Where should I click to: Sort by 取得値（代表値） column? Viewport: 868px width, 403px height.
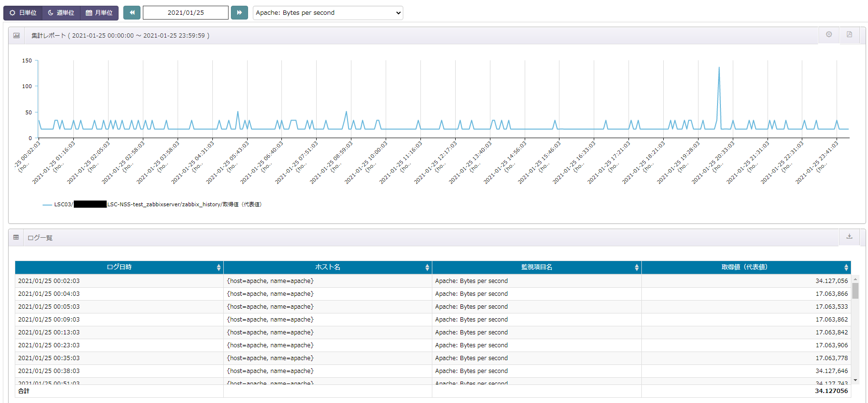click(746, 267)
